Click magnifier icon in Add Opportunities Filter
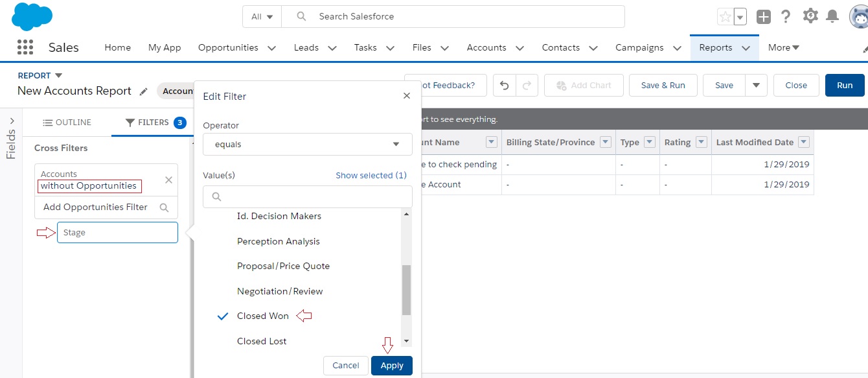The height and width of the screenshot is (378, 868). pyautogui.click(x=165, y=207)
